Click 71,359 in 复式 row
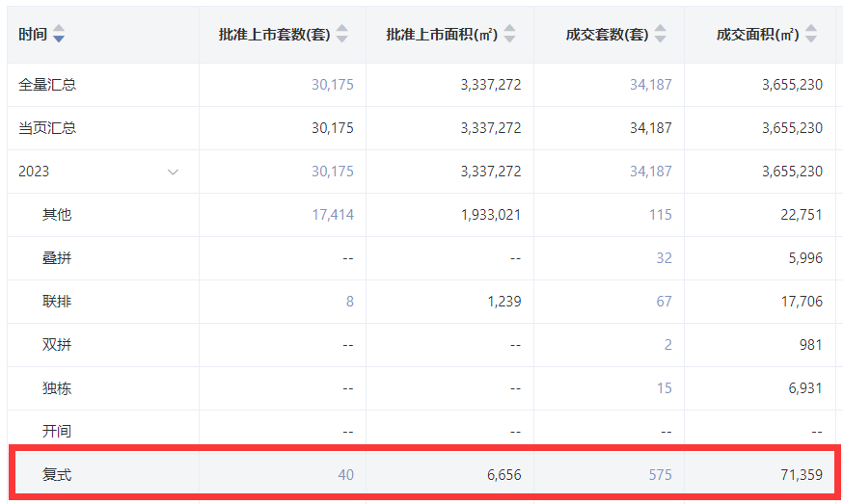The height and width of the screenshot is (504, 843). pos(802,475)
